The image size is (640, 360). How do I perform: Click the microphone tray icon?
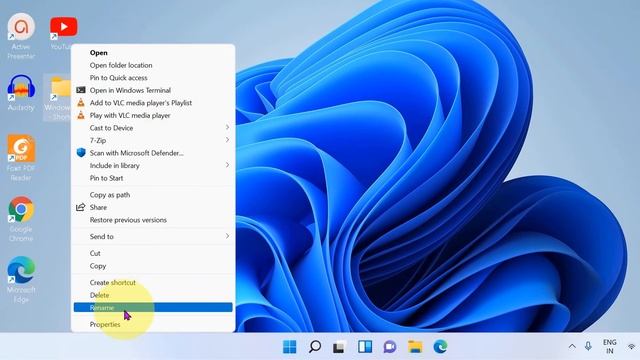(588, 347)
